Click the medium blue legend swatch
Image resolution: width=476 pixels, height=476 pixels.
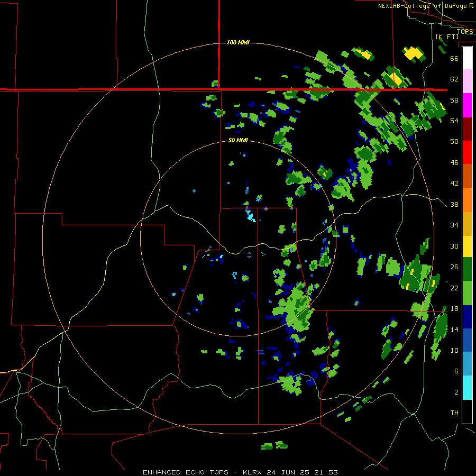tap(467, 340)
